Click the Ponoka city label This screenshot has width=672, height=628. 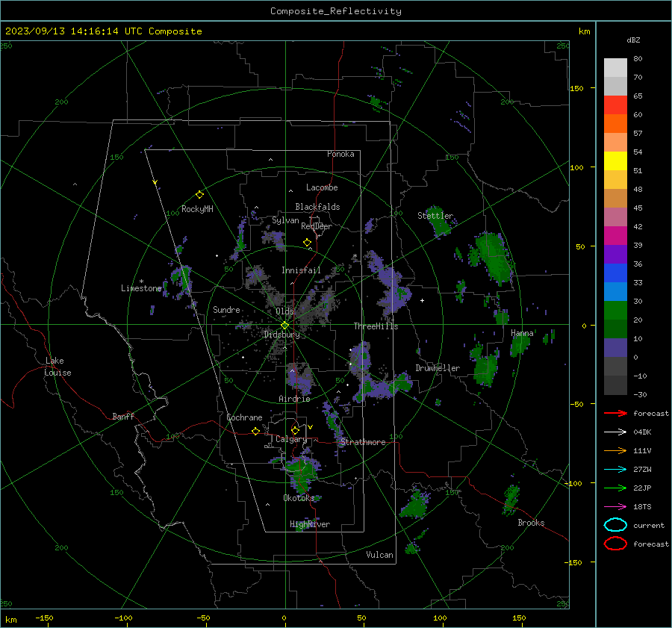point(340,154)
